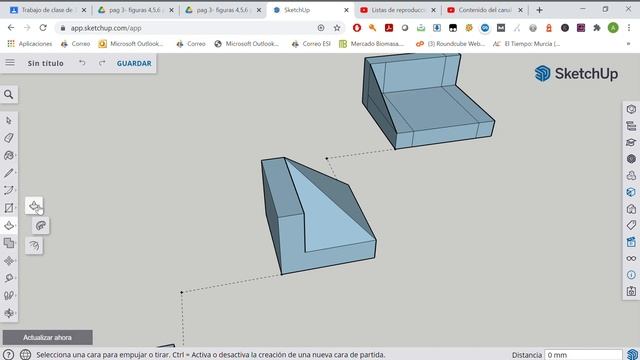Switch to Listas de reproducción tab
This screenshot has height=360, width=640.
click(398, 10)
